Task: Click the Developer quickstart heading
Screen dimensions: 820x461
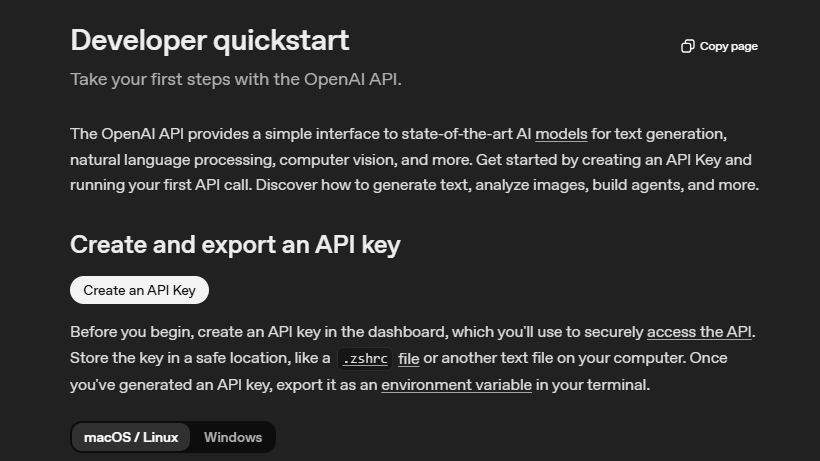Action: (210, 41)
